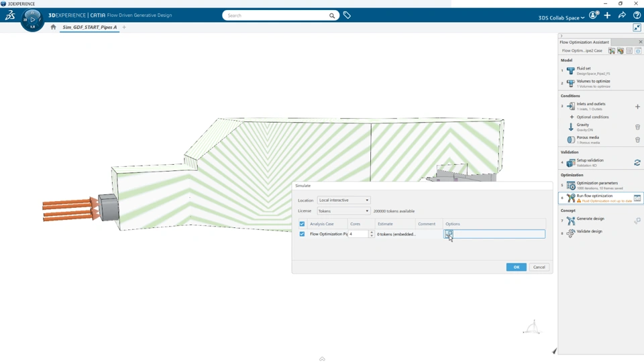
Task: Open the user profile icon
Action: click(594, 15)
